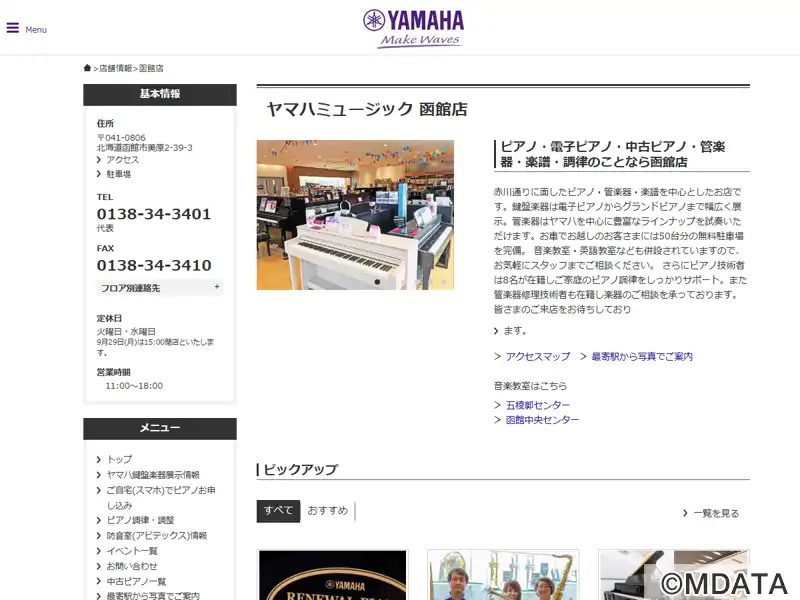Open the hamburger Menu icon
800x600 pixels.
(x=13, y=28)
